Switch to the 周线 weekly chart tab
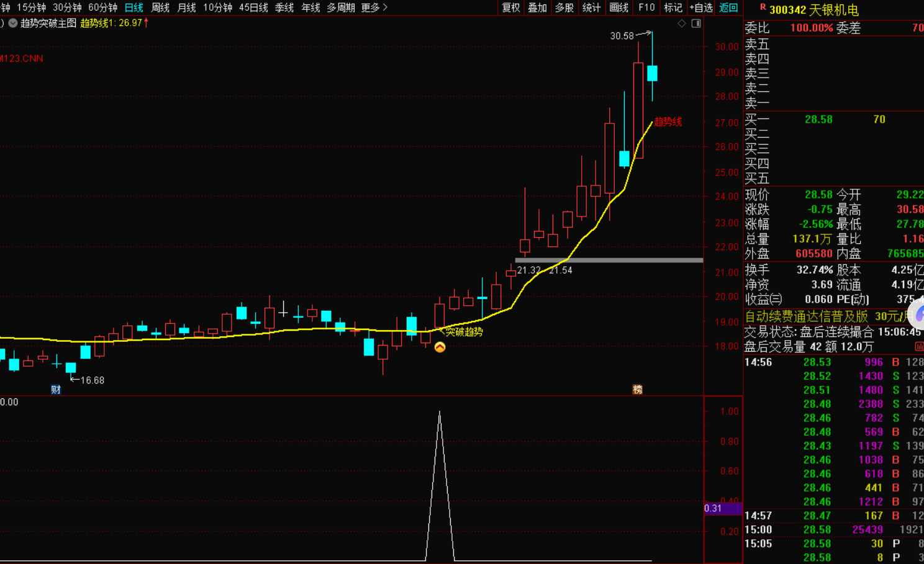The image size is (924, 564). (160, 7)
